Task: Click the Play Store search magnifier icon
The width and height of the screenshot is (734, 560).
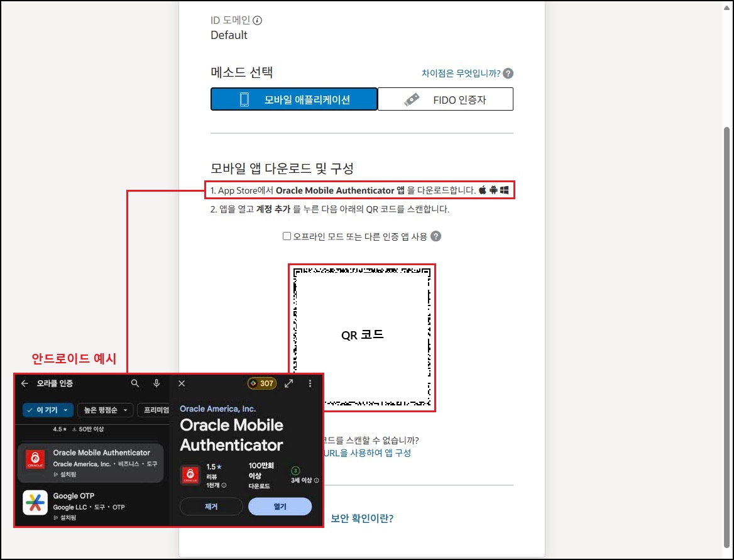Action: (135, 383)
